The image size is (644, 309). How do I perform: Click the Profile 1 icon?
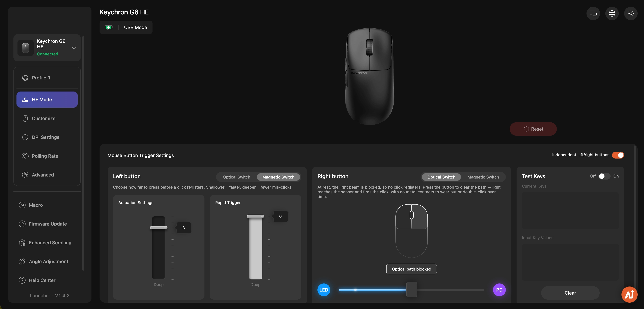(x=25, y=78)
